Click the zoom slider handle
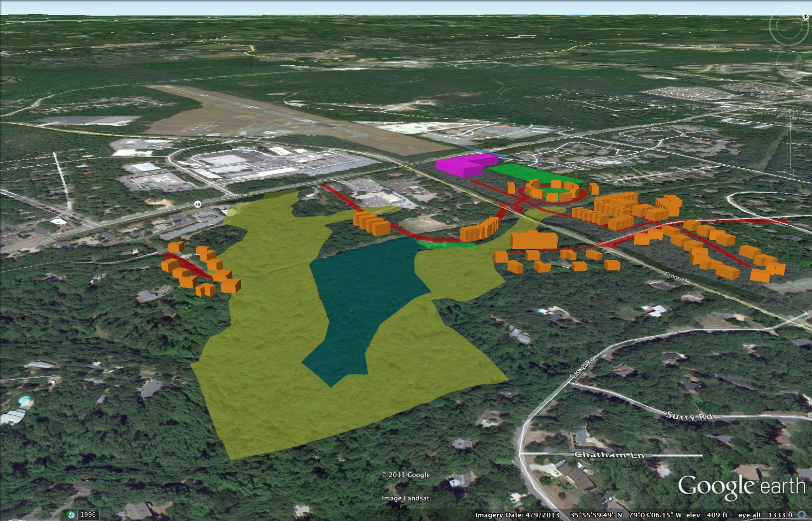 click(789, 142)
